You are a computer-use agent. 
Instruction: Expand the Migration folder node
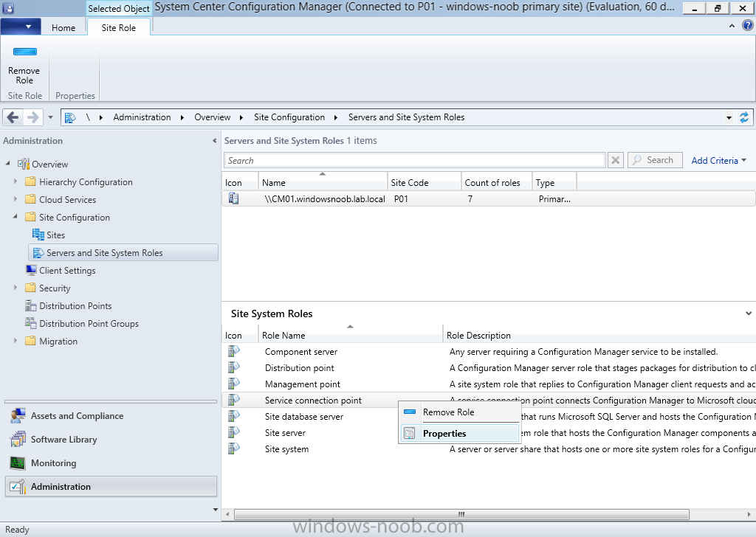coord(16,341)
